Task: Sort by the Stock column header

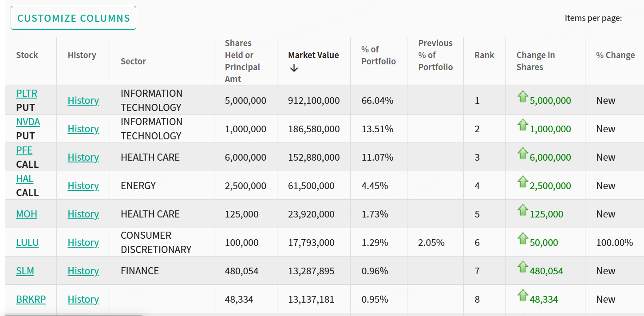Action: click(x=27, y=55)
